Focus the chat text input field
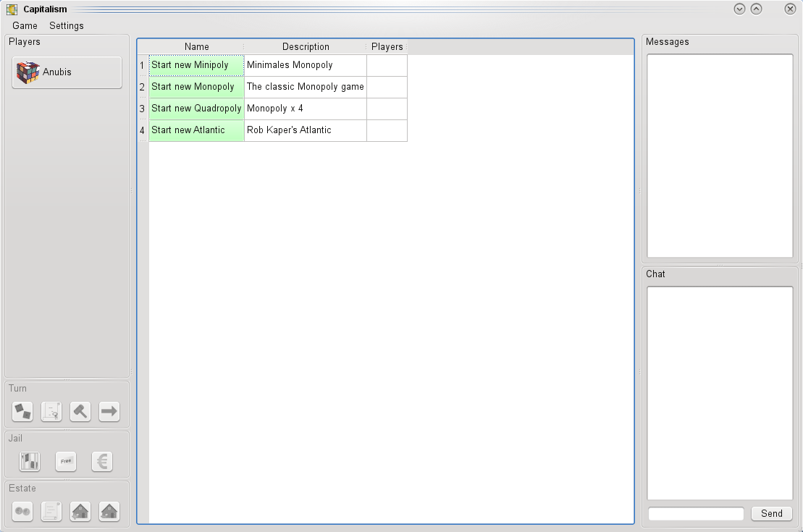 point(696,514)
